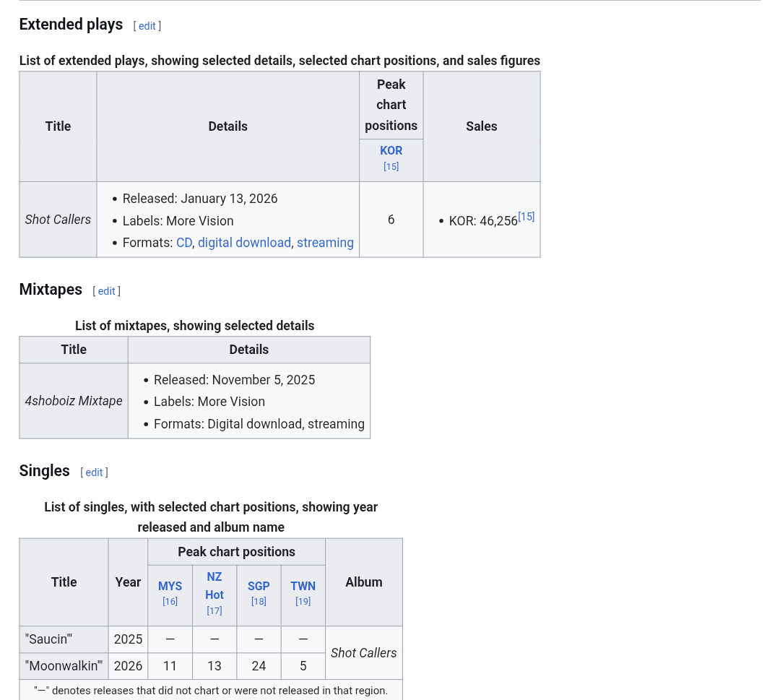Edit the Mixtapes section

(106, 291)
